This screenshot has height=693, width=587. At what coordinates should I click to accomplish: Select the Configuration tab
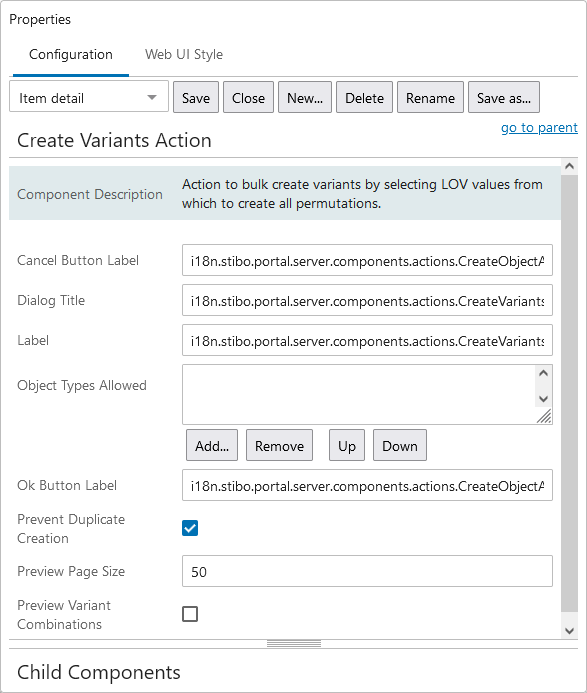coord(71,54)
